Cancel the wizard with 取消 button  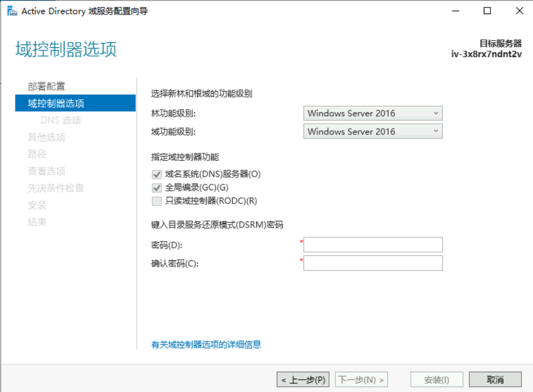click(x=495, y=380)
